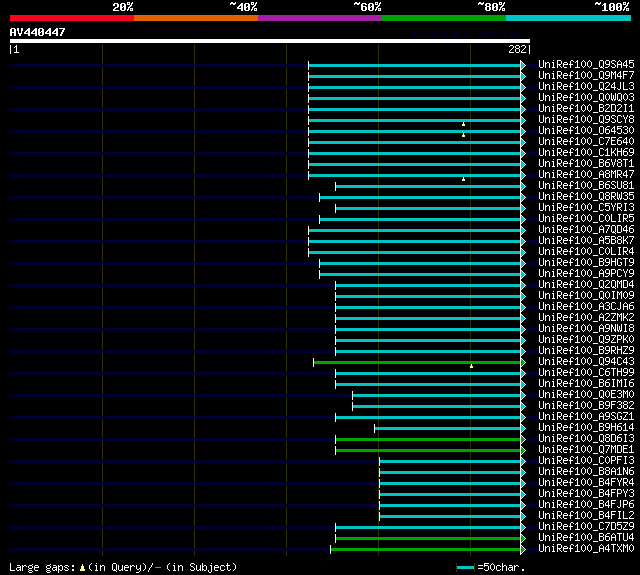Screen dimensions: 640x575
Task: Click the AV440447 query name
Action: (38, 32)
